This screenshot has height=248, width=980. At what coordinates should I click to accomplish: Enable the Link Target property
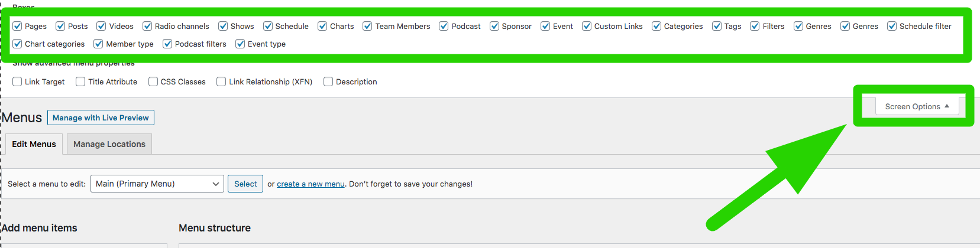(x=18, y=81)
